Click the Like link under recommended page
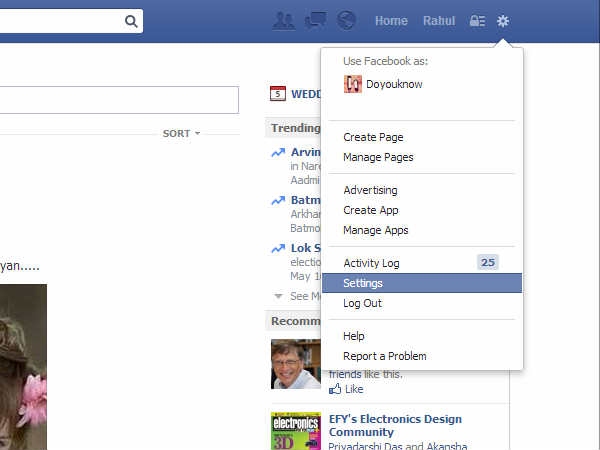This screenshot has height=450, width=600. (354, 389)
